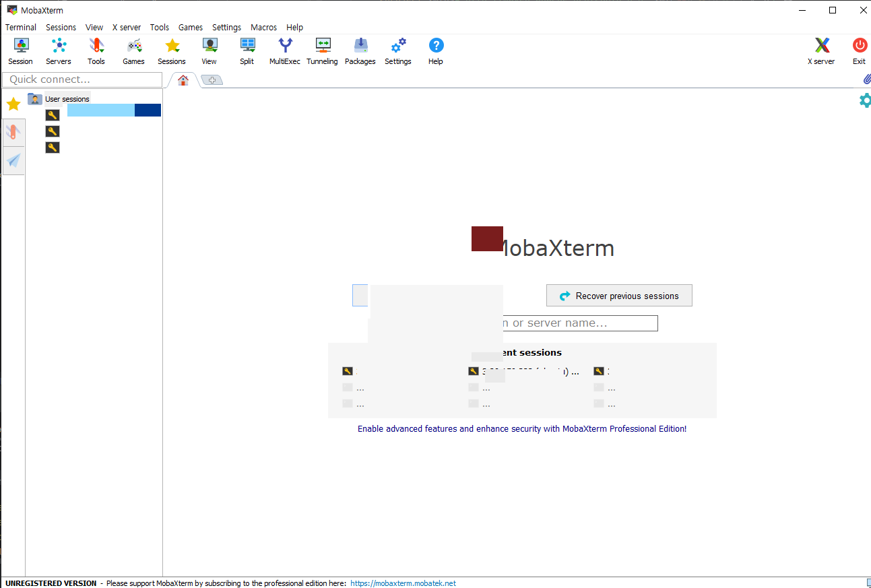Open the View menu in menu bar
The height and width of the screenshot is (588, 871).
[x=94, y=28]
